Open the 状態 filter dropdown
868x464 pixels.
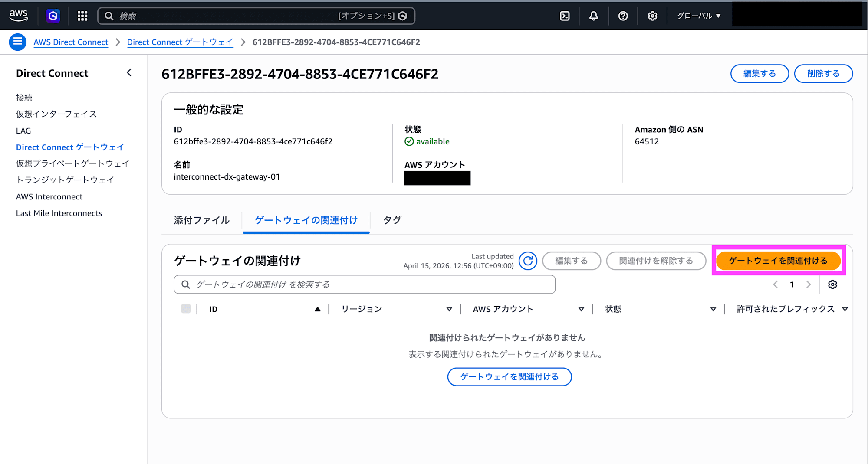pos(713,309)
